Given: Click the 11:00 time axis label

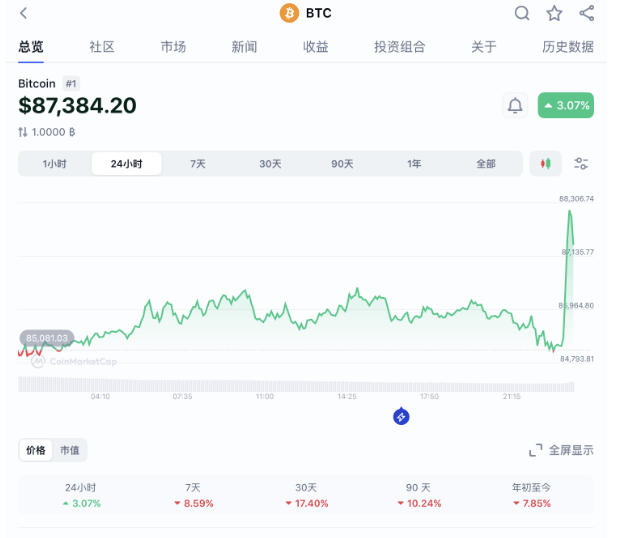Looking at the screenshot, I should [265, 397].
